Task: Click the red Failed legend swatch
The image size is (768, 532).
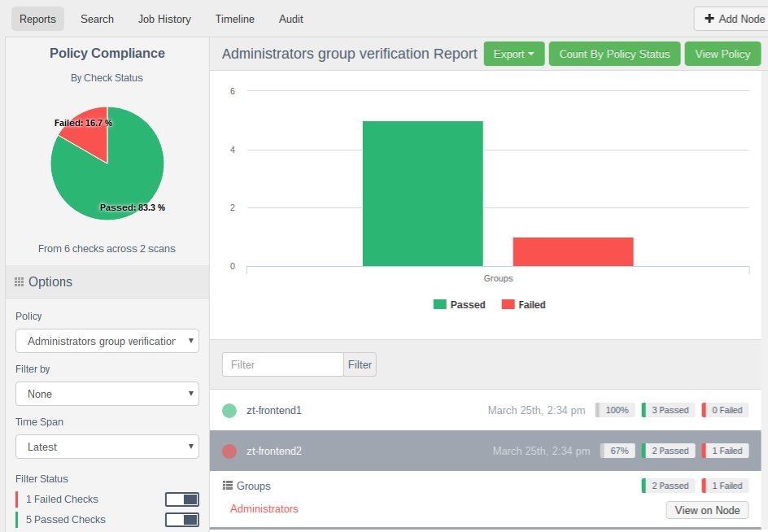Action: 508,305
